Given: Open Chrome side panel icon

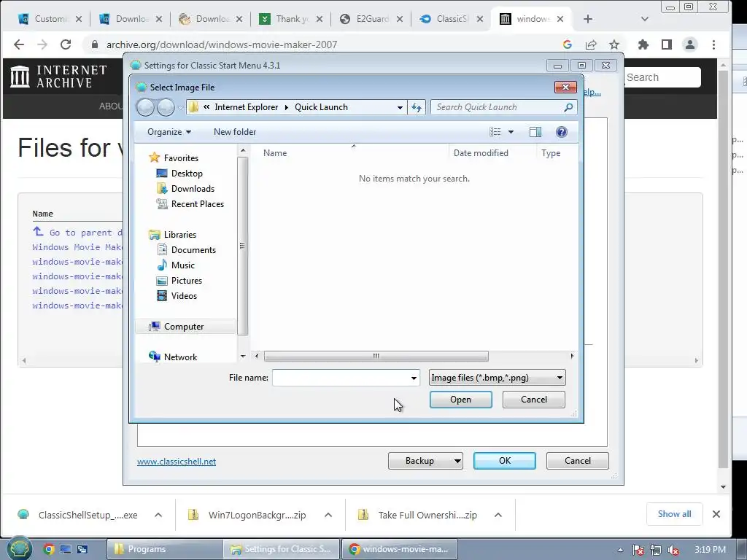Looking at the screenshot, I should (667, 44).
